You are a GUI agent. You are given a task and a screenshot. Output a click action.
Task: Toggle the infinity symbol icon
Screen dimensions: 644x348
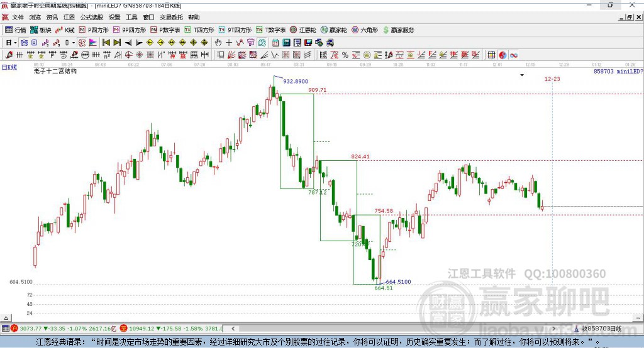point(513,55)
